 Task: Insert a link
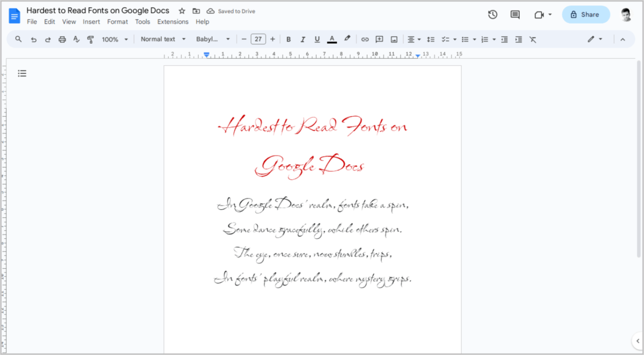coord(365,39)
